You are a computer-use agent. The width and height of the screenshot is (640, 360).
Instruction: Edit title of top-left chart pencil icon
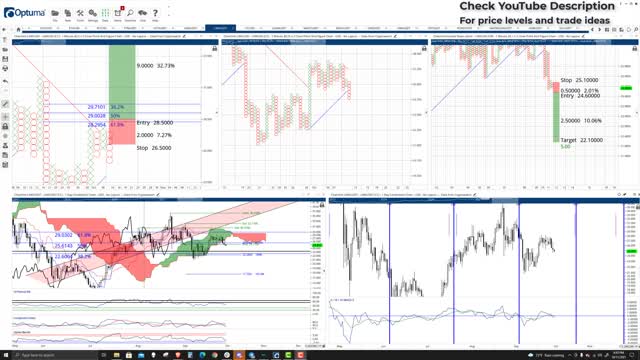pyautogui.click(x=184, y=36)
